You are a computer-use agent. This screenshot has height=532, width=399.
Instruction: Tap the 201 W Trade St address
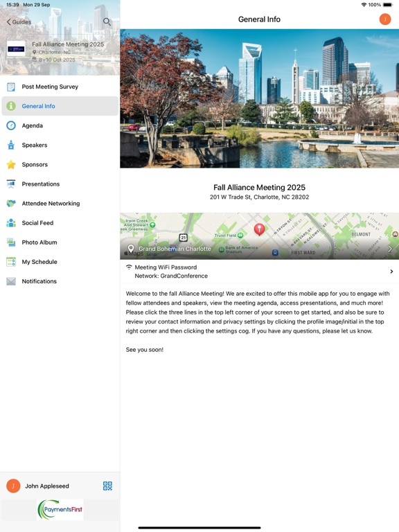tap(259, 197)
